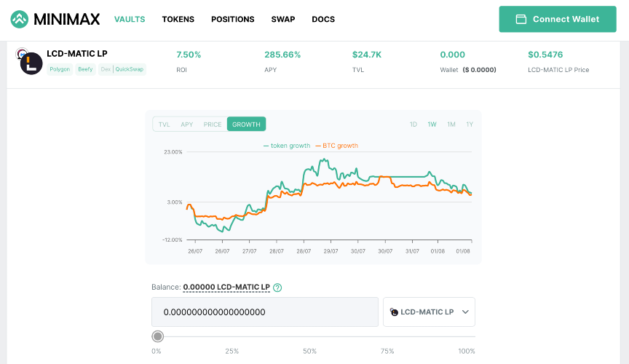Set chart range to 1M
Screen dimensions: 629x364
pyautogui.click(x=451, y=124)
